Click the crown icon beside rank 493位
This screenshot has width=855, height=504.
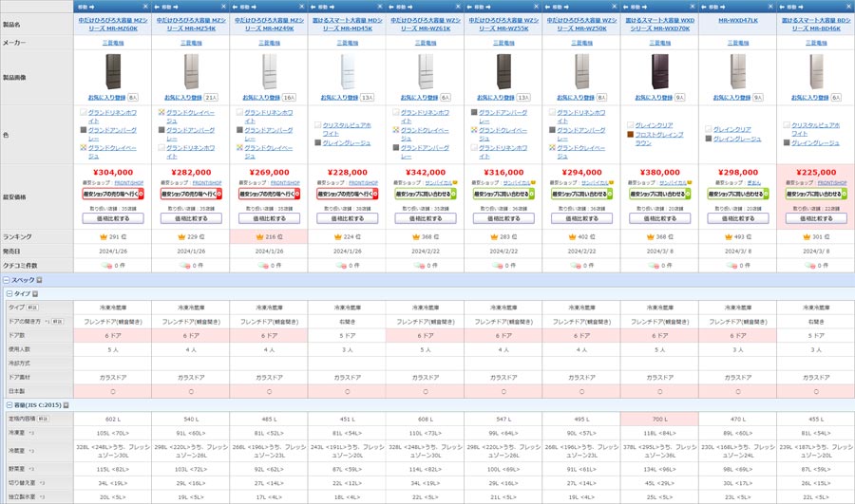[729, 237]
